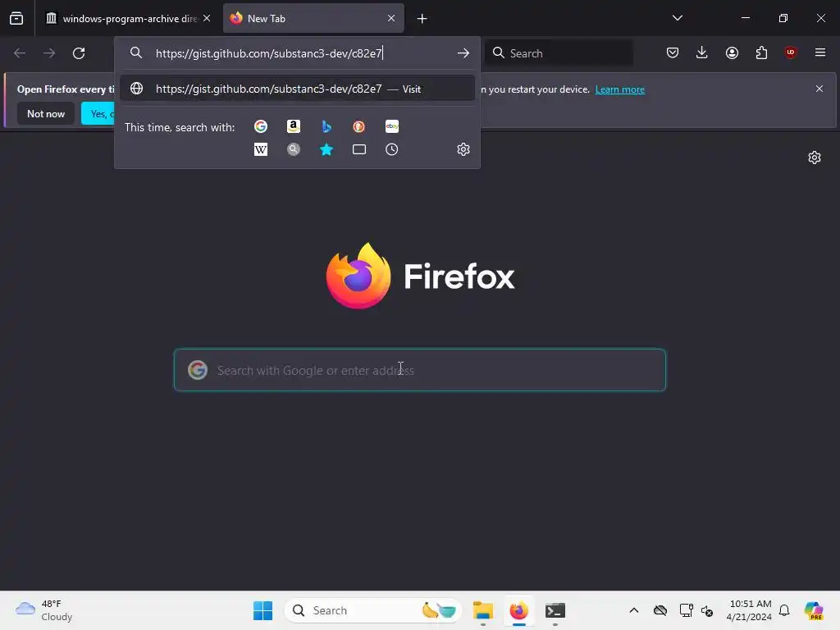Viewport: 840px width, 630px height.
Task: Open the weather widget showing 48°F
Action: [x=44, y=610]
